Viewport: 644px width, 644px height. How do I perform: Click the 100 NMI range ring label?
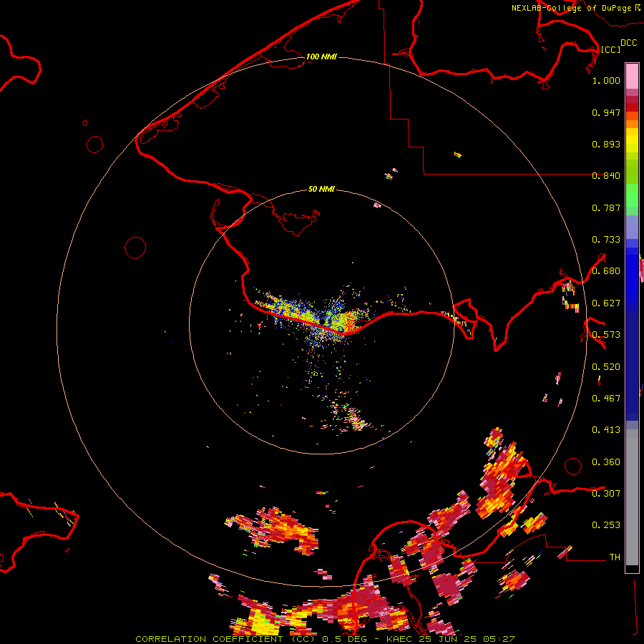pos(321,57)
